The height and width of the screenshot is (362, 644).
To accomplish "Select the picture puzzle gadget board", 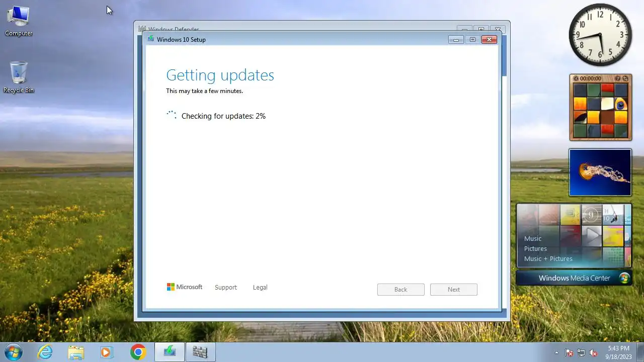I will (601, 111).
